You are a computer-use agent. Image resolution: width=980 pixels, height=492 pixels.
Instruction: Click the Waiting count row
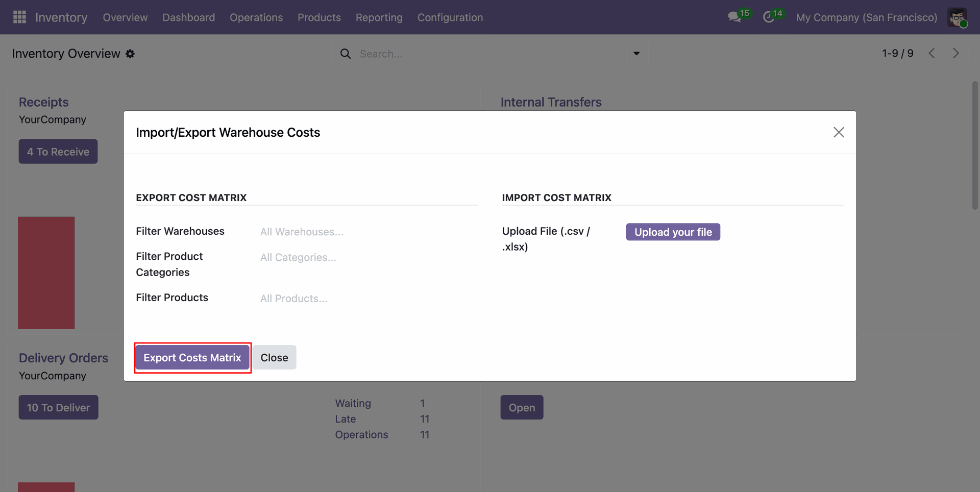[382, 403]
